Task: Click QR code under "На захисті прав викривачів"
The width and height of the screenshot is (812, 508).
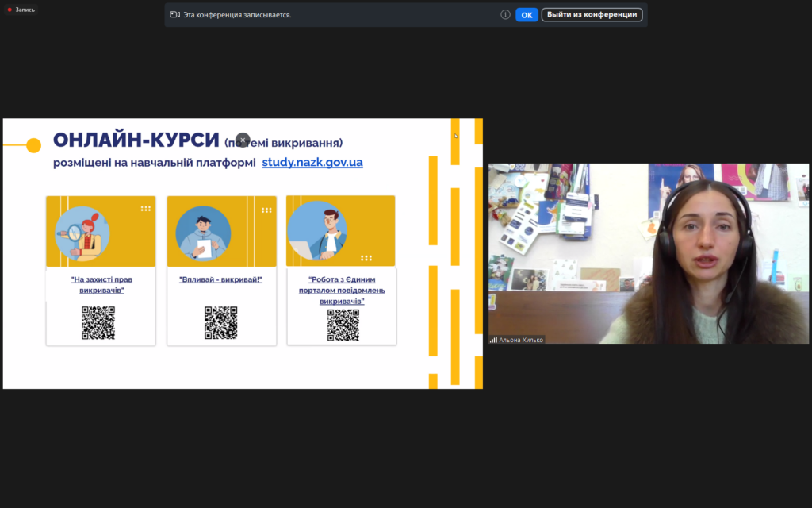Action: click(x=98, y=323)
